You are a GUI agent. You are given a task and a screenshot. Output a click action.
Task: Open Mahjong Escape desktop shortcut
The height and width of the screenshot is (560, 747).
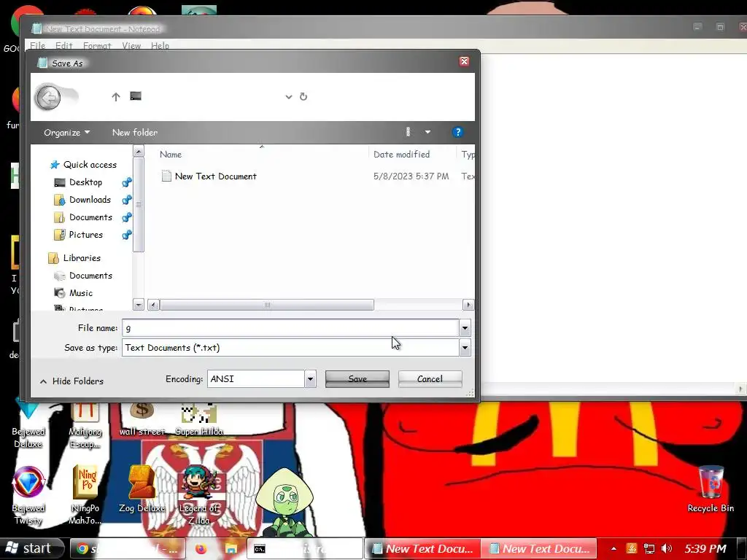point(85,426)
